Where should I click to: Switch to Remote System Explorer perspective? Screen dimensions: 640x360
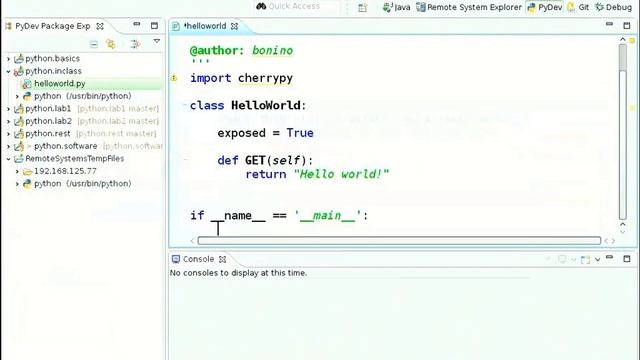coord(469,7)
